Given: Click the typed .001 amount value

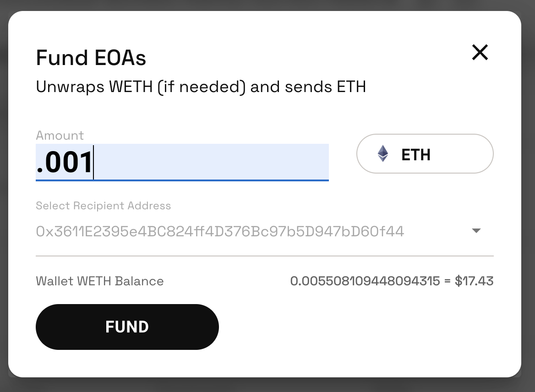Looking at the screenshot, I should click(65, 163).
